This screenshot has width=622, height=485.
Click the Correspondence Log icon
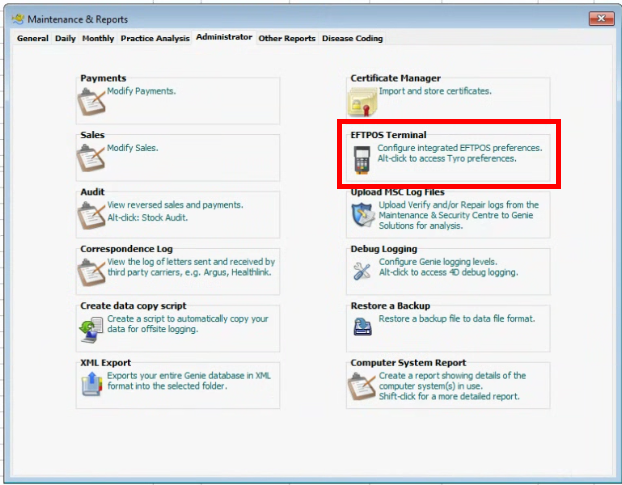[x=91, y=272]
